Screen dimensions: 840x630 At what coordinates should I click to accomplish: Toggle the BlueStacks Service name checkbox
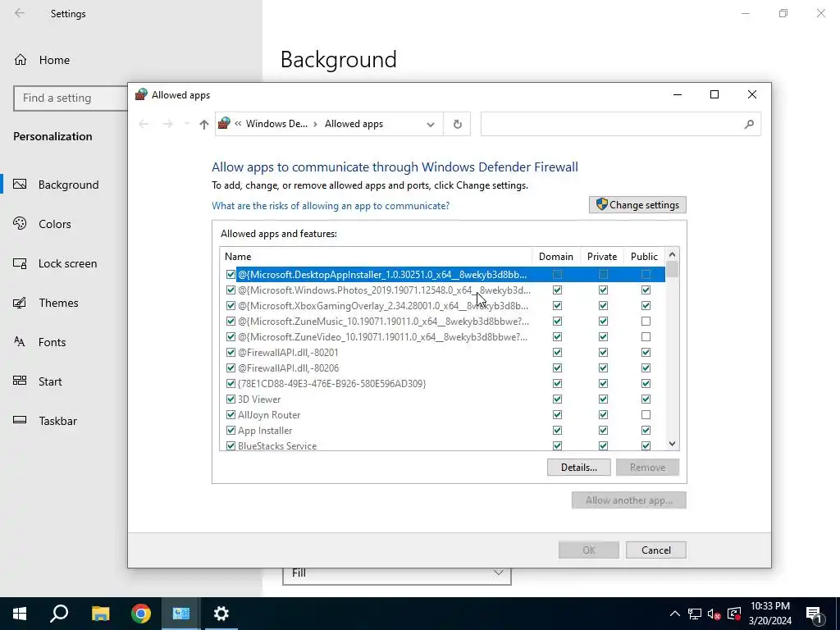[231, 445]
